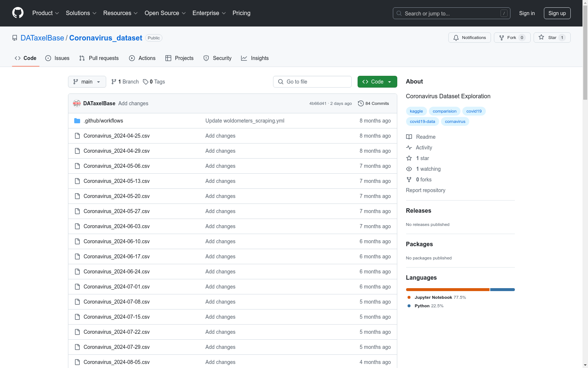Click the Sign up button

557,13
